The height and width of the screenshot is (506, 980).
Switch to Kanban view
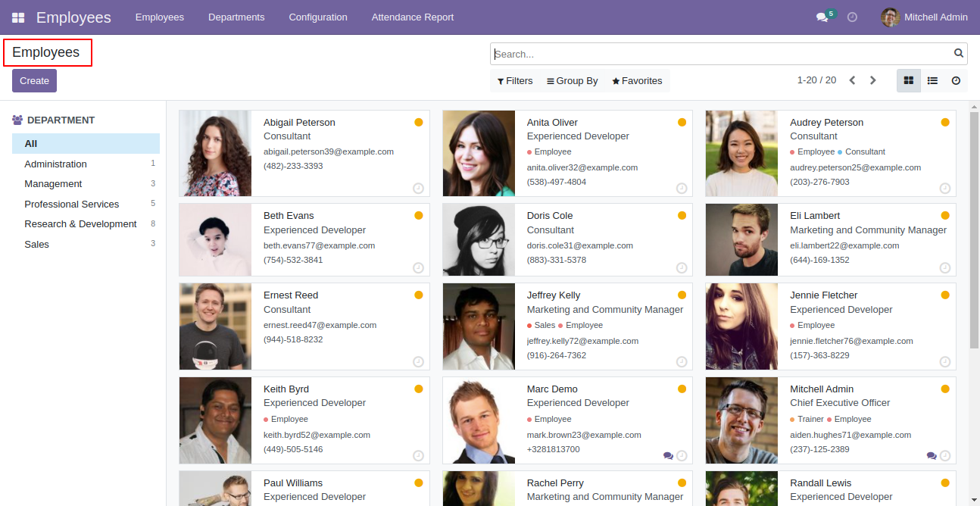pos(909,80)
